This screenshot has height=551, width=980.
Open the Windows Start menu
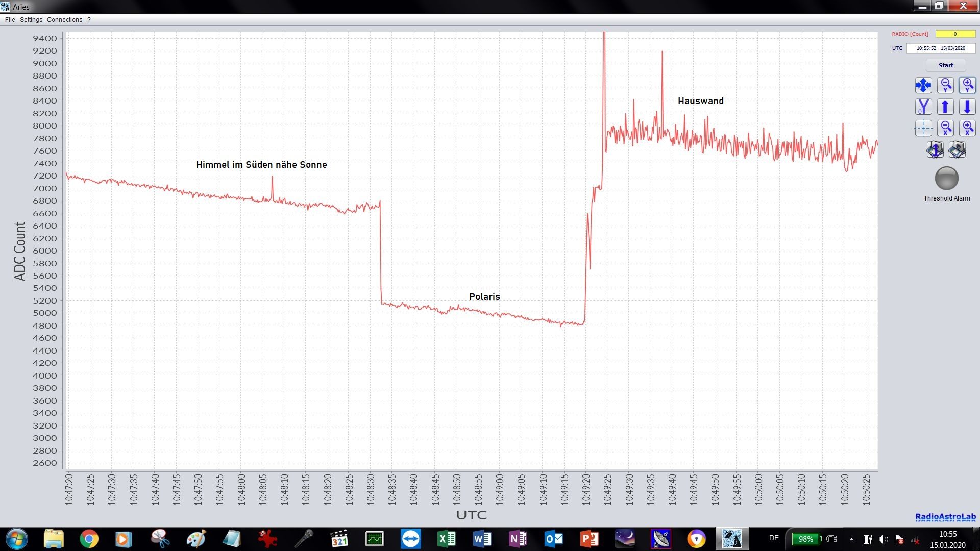[17, 539]
